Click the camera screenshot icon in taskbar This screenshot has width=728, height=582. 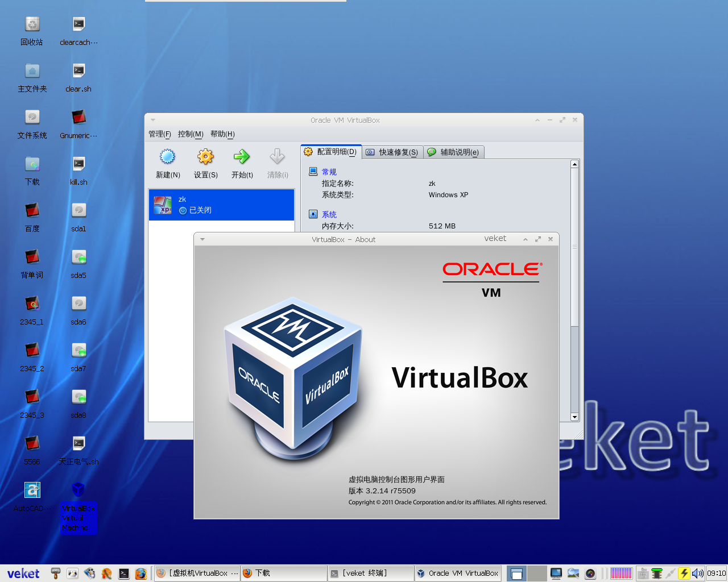(x=590, y=573)
